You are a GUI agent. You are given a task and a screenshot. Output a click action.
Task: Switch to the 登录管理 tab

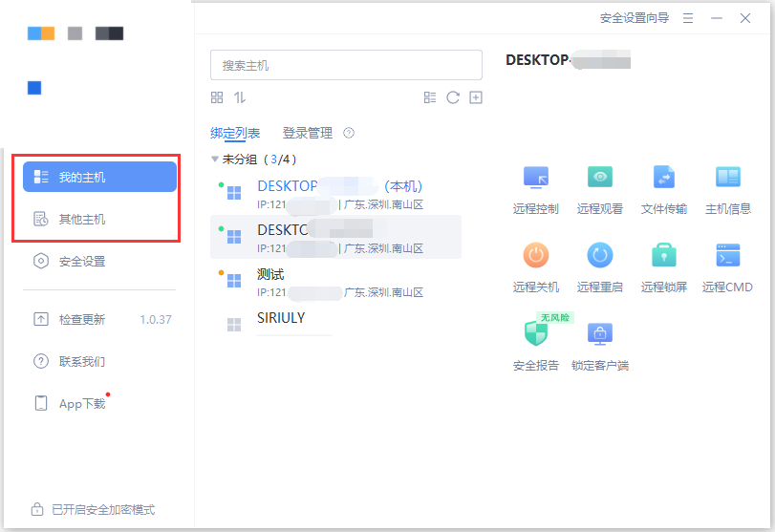click(x=308, y=133)
